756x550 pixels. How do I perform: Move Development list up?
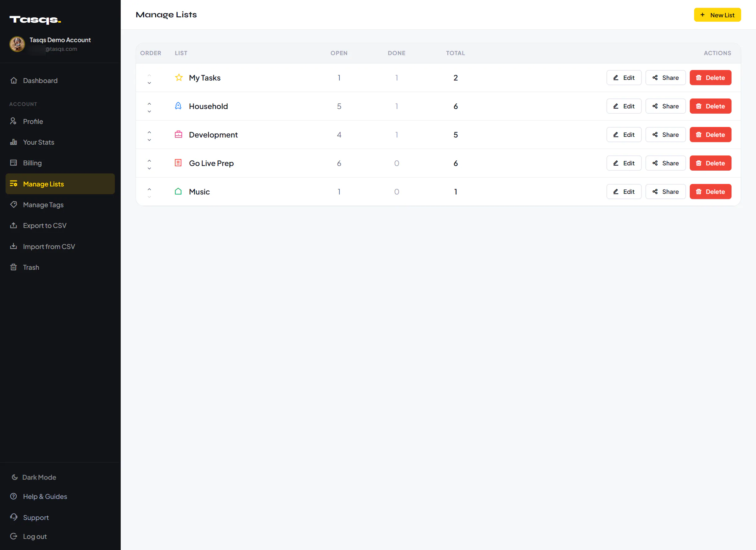[x=149, y=132]
